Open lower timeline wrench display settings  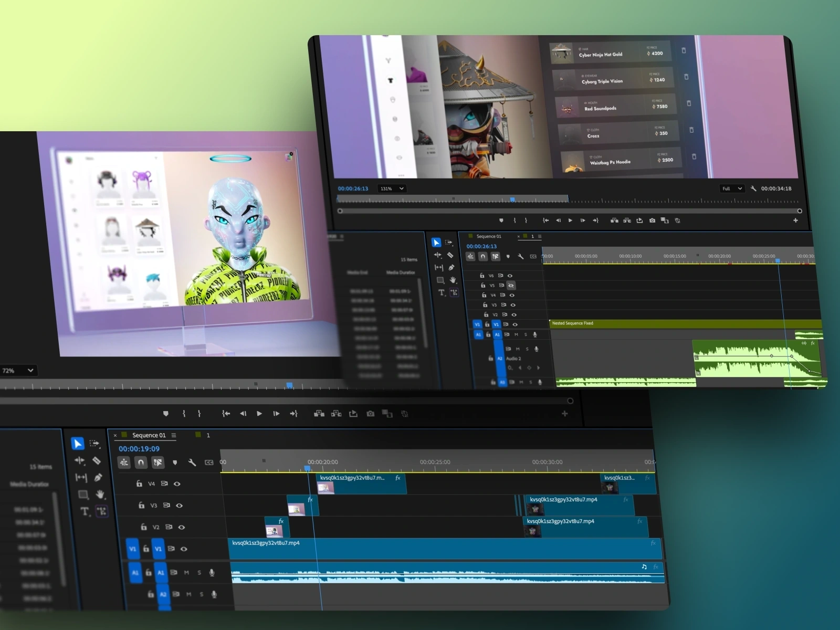(192, 463)
